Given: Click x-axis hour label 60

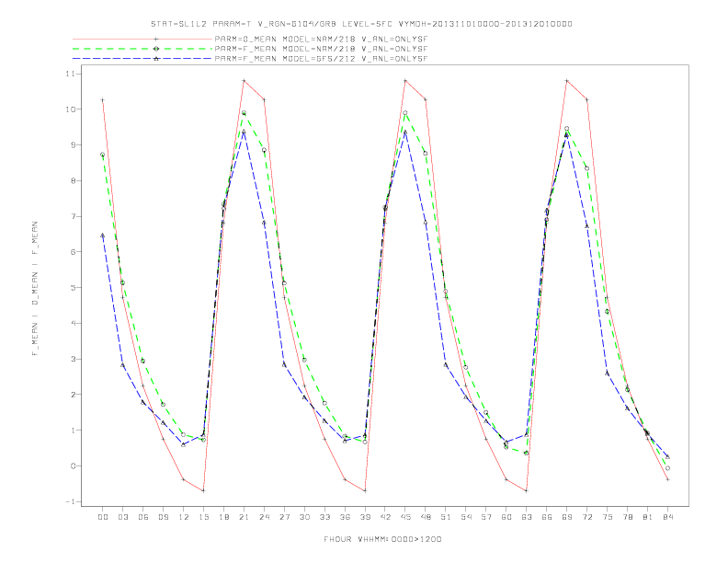Looking at the screenshot, I should click(x=506, y=517).
